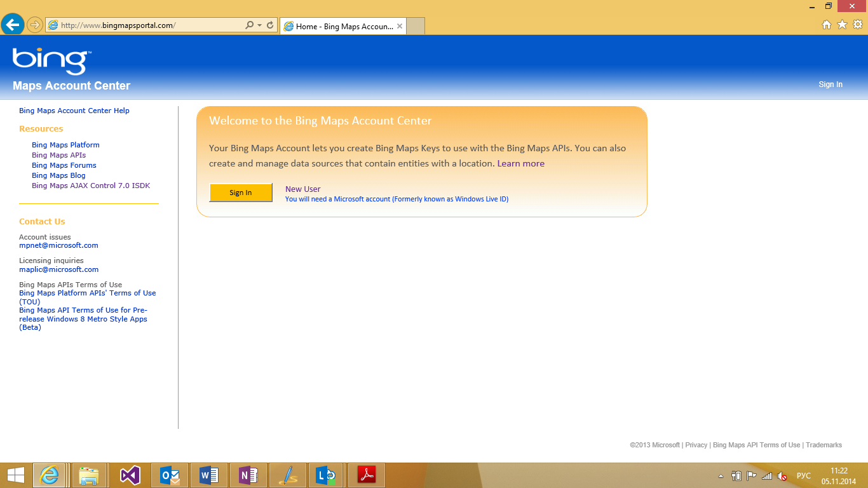This screenshot has width=868, height=488.
Task: Close the Bing Maps Account tab
Action: pyautogui.click(x=400, y=26)
